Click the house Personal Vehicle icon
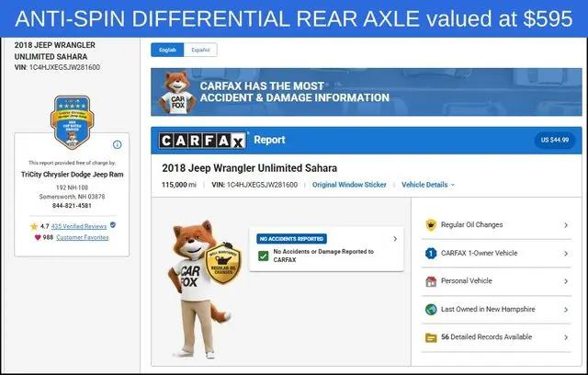 point(431,281)
